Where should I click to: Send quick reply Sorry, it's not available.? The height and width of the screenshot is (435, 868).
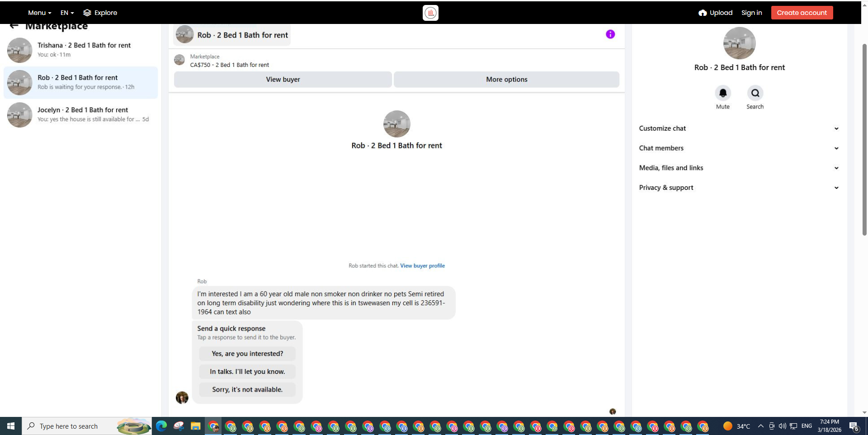247,389
